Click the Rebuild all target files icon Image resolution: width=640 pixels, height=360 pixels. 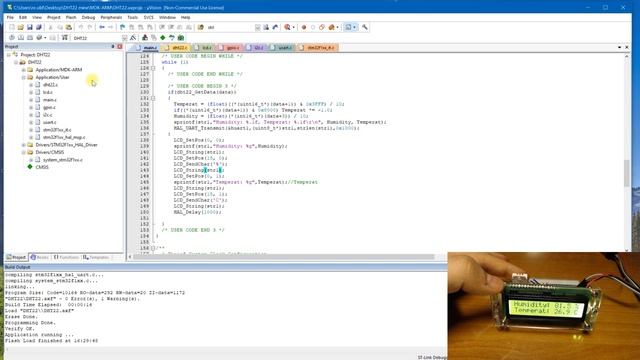(x=30, y=38)
